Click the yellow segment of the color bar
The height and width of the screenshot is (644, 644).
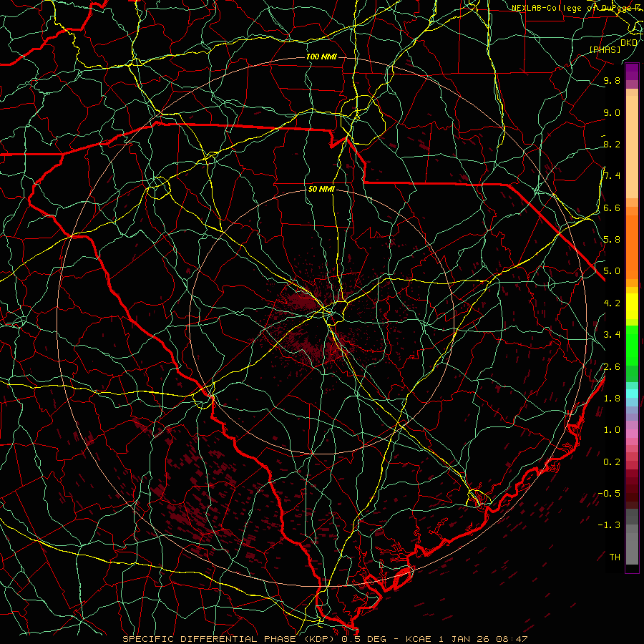(632, 306)
